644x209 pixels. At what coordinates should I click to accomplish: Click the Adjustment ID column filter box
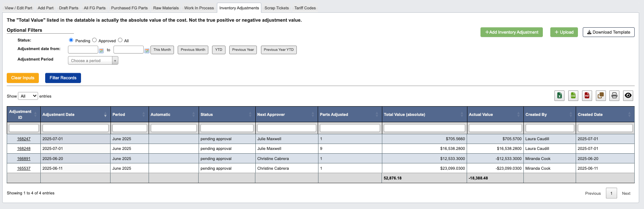click(24, 128)
